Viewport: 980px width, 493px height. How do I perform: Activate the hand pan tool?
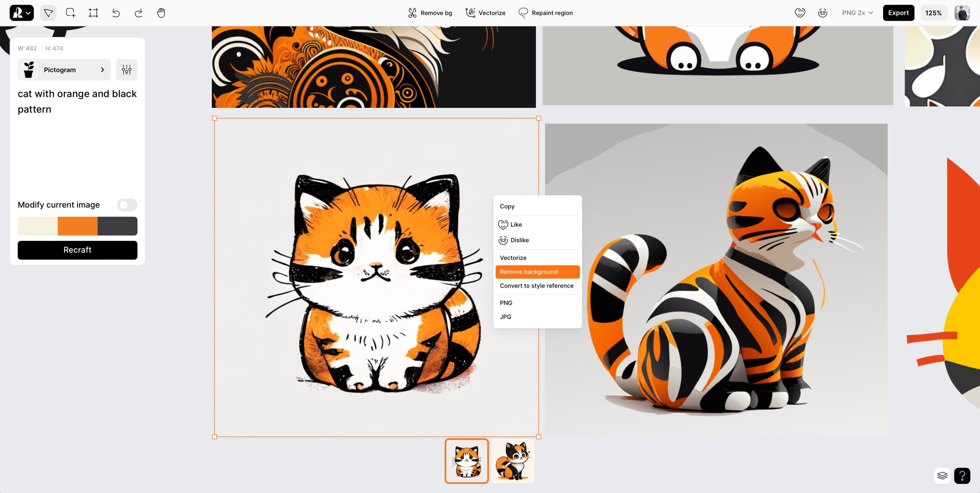[161, 13]
